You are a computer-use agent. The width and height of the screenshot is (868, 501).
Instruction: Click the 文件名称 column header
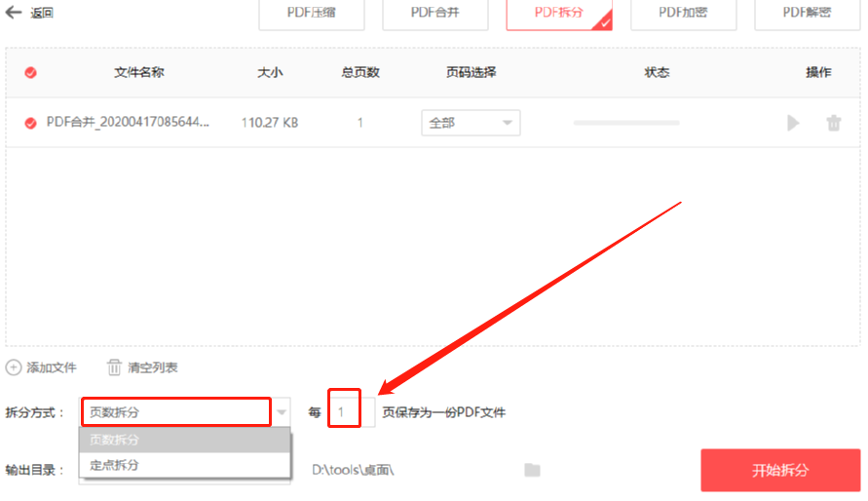[139, 72]
